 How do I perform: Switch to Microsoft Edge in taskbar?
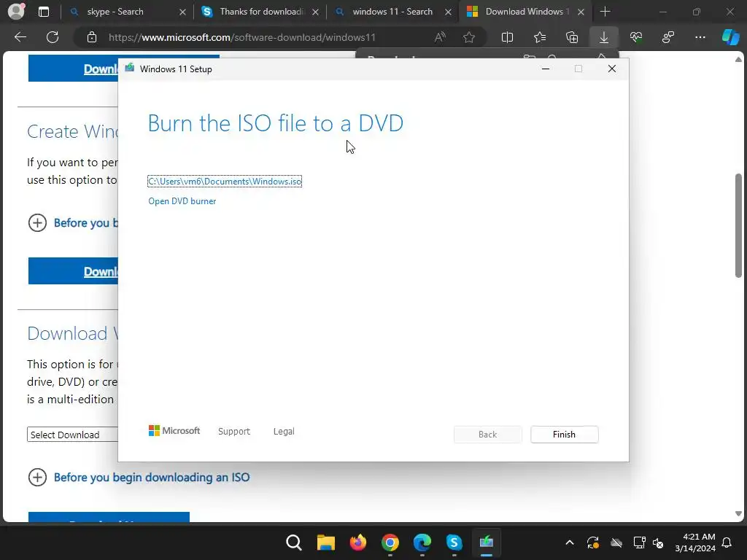[x=422, y=542]
